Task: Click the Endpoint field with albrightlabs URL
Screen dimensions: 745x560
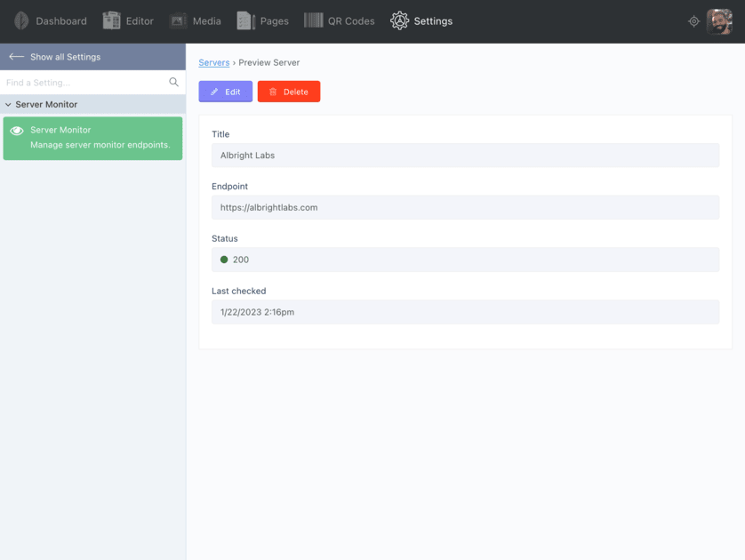Action: [x=466, y=208]
